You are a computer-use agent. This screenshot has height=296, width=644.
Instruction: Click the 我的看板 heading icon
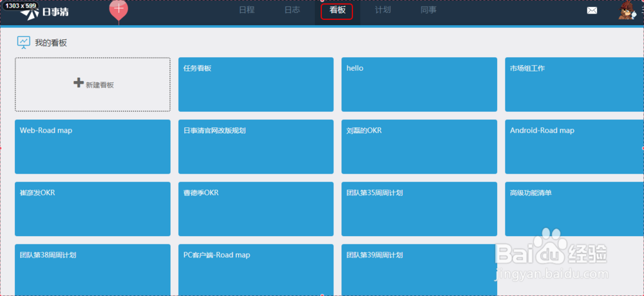coord(23,42)
